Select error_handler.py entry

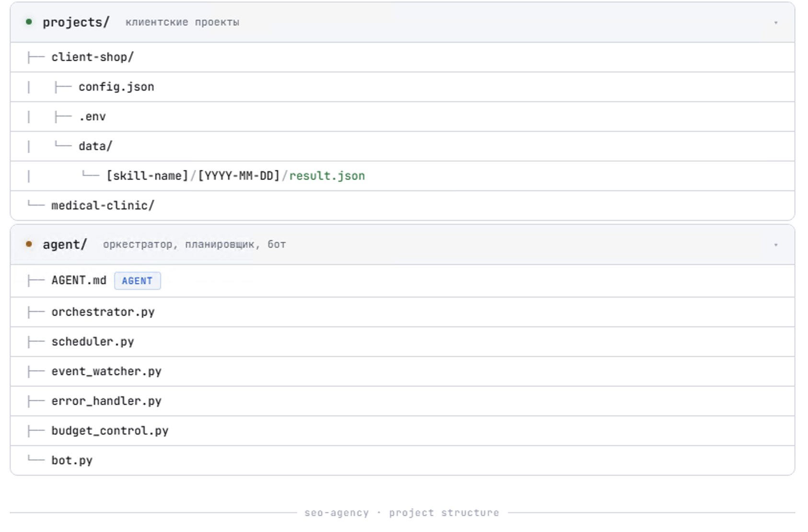pos(403,401)
